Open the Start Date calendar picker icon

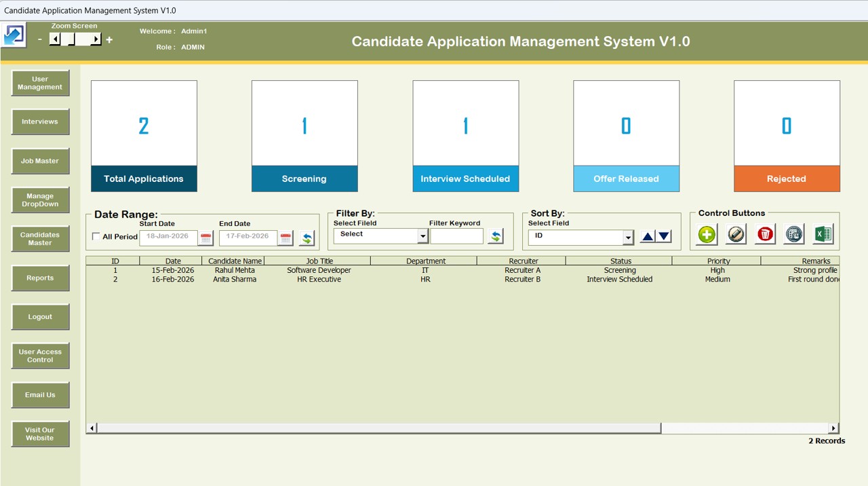point(206,238)
